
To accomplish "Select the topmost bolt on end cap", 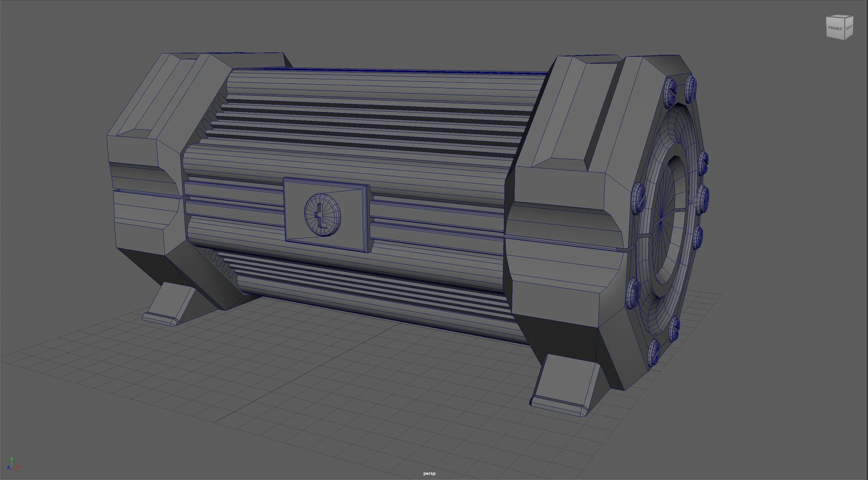I will tap(691, 89).
